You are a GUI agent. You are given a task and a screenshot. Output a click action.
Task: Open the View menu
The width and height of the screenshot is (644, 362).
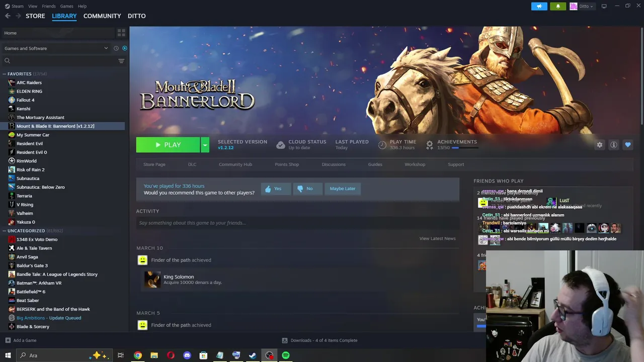tap(33, 6)
